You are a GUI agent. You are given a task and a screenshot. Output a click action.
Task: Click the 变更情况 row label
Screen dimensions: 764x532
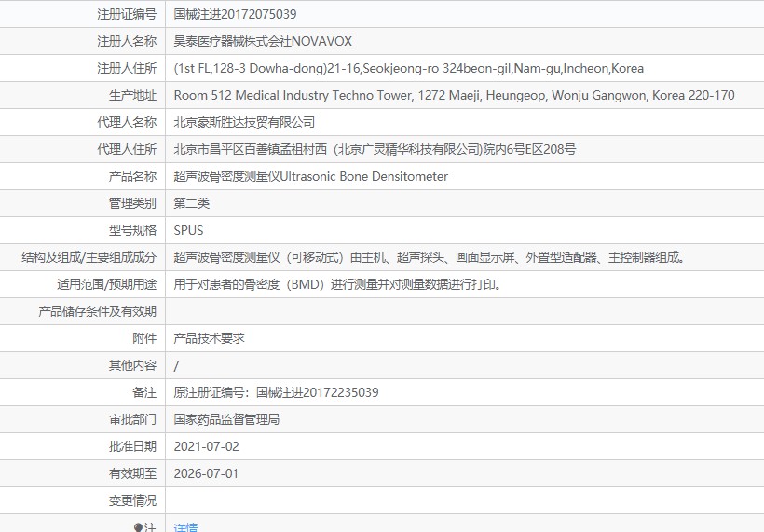tap(132, 500)
